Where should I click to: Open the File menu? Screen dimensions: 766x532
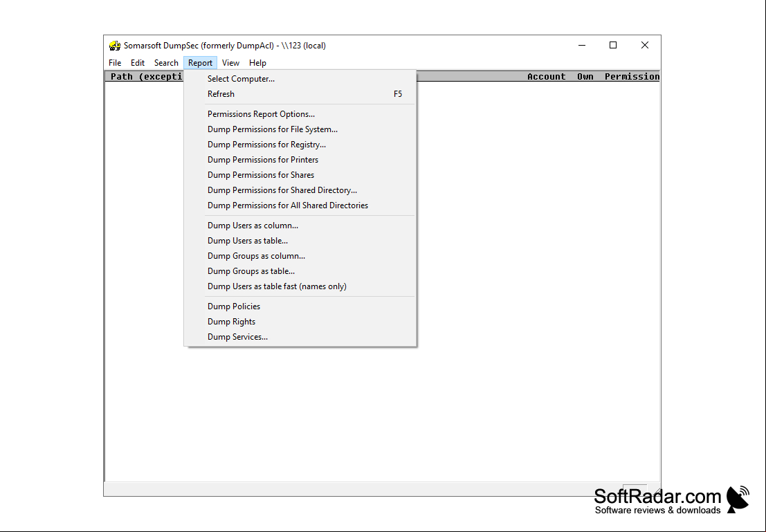pos(115,62)
